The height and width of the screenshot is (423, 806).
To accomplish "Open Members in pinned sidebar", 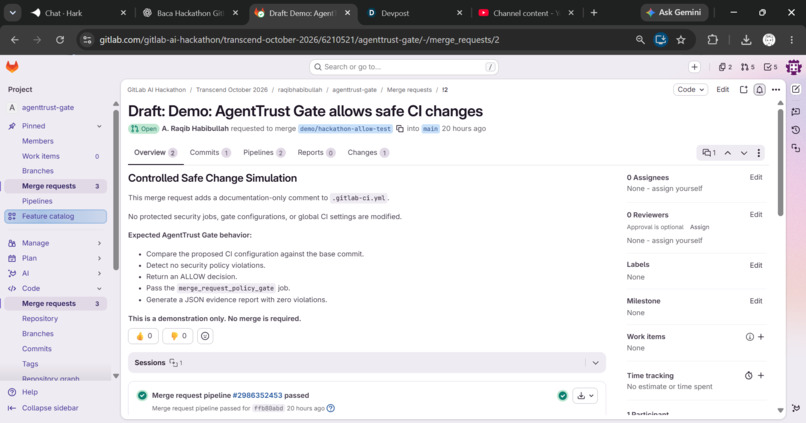I will [38, 141].
